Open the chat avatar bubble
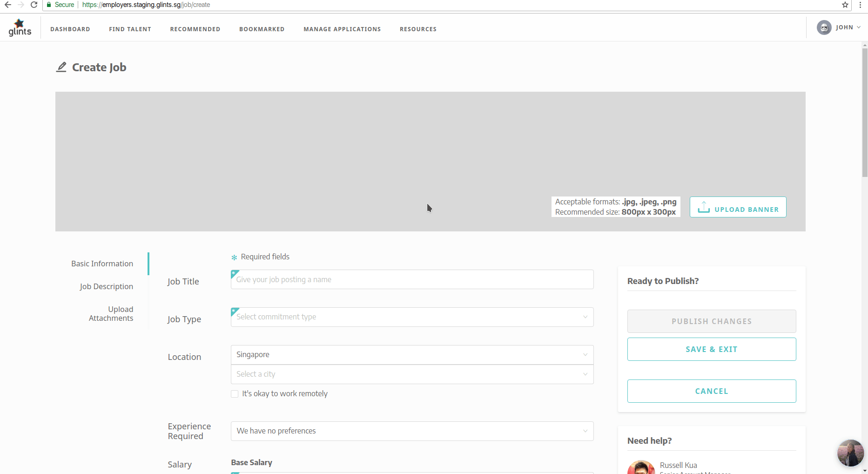868x474 pixels. [850, 453]
